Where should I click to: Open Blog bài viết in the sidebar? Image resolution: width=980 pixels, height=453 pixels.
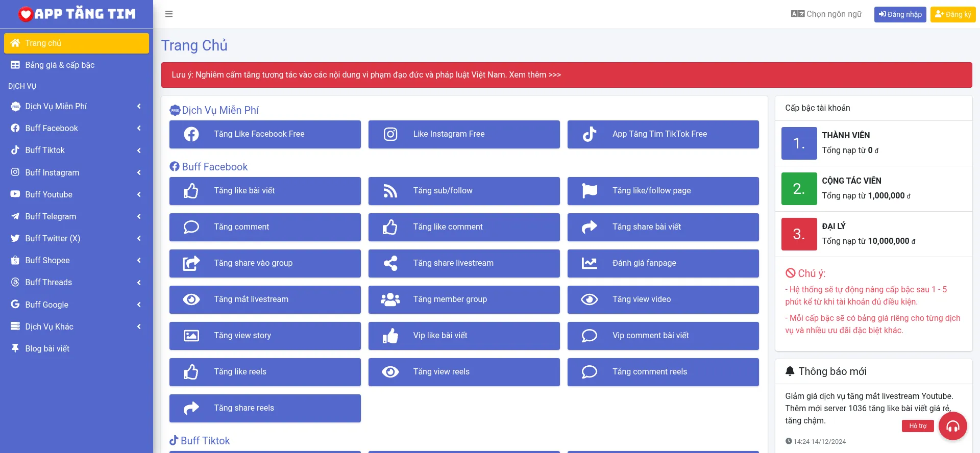point(77,348)
